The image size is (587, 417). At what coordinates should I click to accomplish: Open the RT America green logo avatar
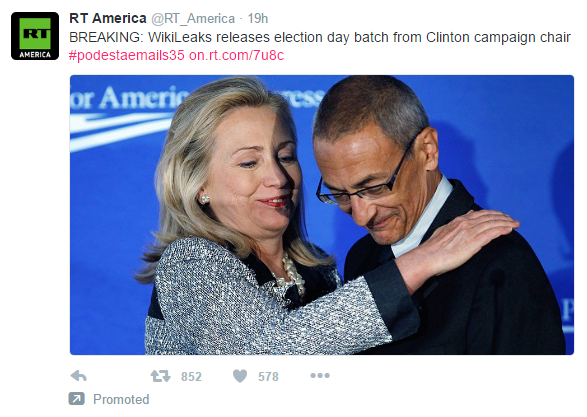point(35,36)
